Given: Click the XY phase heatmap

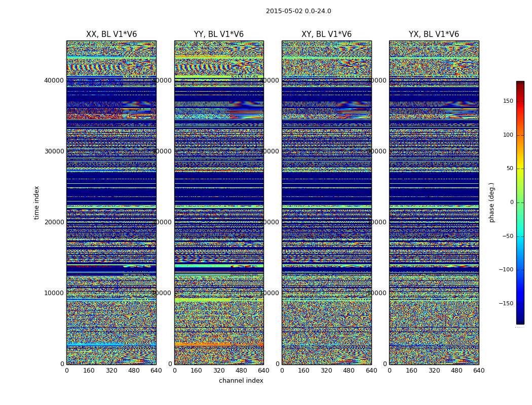Looking at the screenshot, I should pyautogui.click(x=326, y=202).
